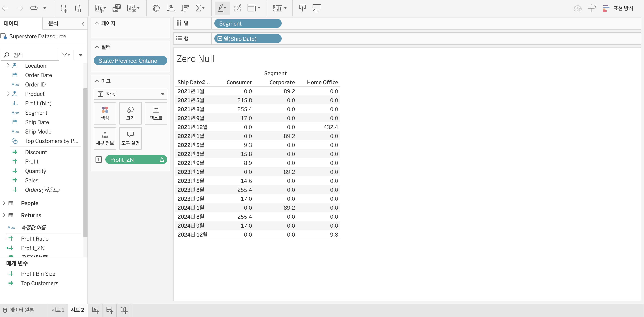Viewport: 644px width, 317px height.
Task: Click the duplicate worksheet toolbar icon
Action: [117, 8]
